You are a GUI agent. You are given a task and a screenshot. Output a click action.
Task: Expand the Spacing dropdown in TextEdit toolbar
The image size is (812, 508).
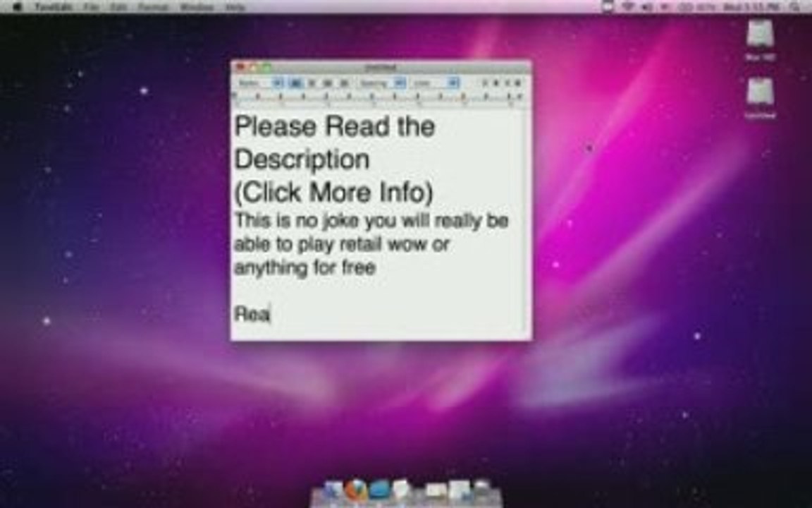(x=382, y=83)
